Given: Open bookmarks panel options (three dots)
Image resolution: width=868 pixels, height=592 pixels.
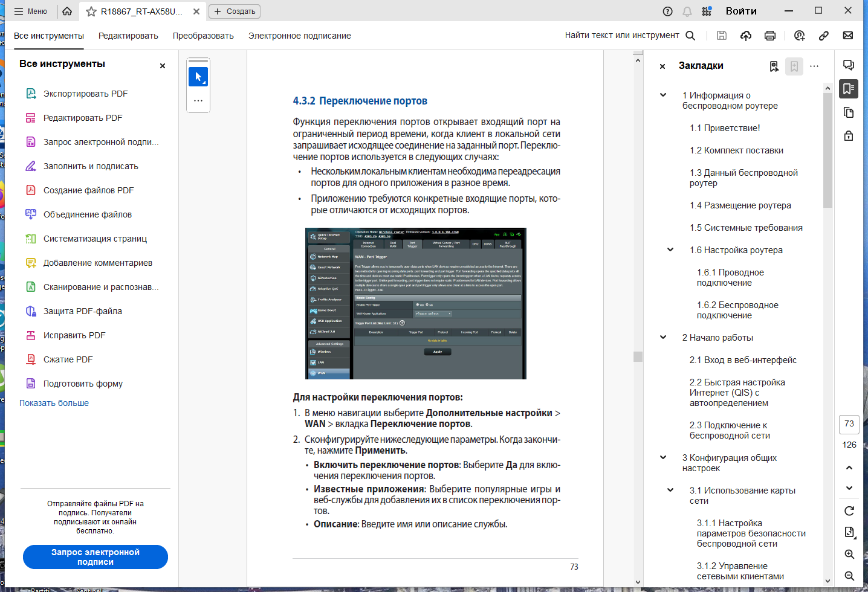Looking at the screenshot, I should tap(814, 66).
